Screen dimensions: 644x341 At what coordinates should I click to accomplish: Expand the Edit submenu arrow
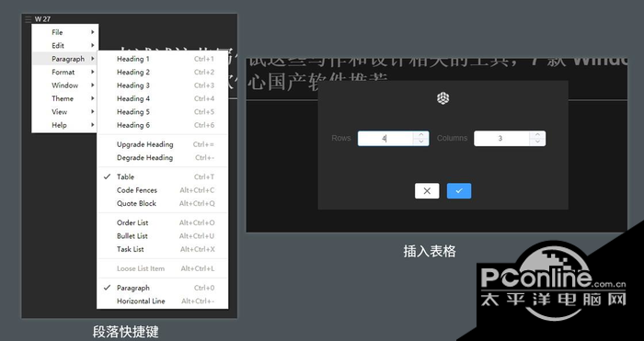[93, 46]
